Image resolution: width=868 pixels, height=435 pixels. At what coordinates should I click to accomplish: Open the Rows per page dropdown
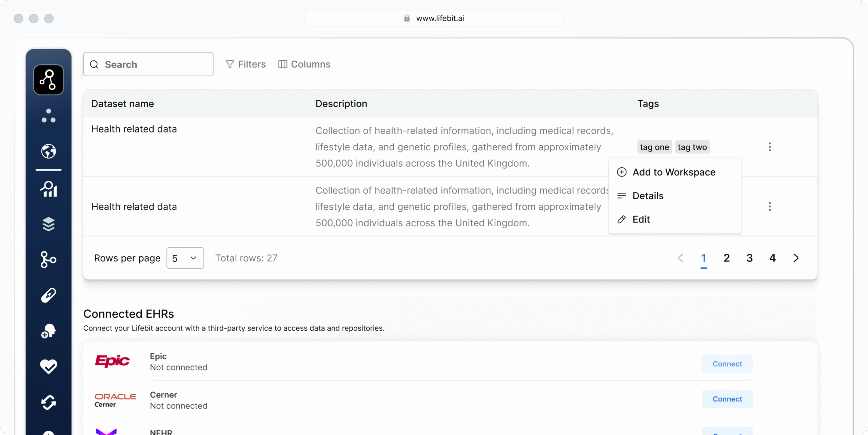[185, 258]
